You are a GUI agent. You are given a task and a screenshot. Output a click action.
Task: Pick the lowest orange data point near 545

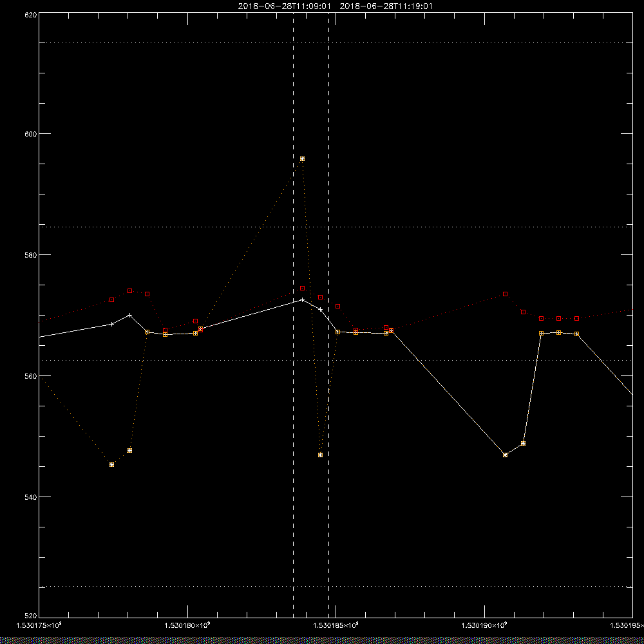click(x=111, y=464)
